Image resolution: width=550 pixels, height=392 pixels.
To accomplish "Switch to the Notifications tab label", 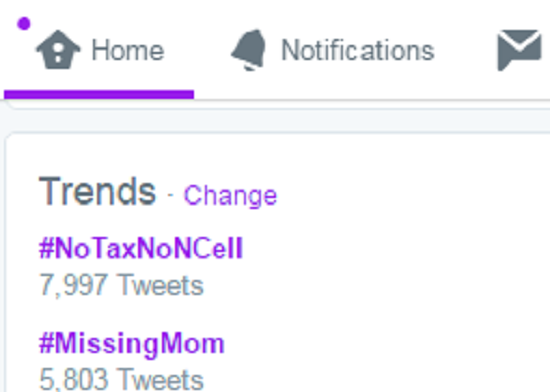I will point(358,50).
